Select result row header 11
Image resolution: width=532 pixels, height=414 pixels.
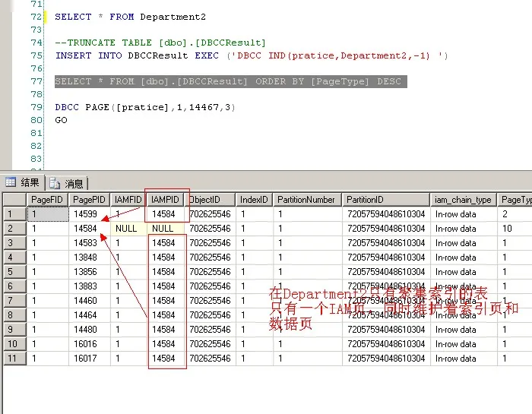click(x=14, y=359)
